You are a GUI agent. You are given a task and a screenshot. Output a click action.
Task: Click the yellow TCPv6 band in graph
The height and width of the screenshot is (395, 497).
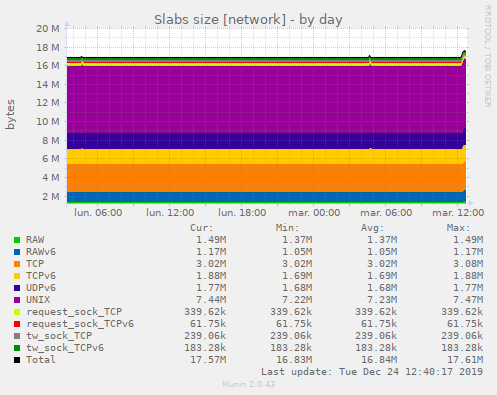coord(266,156)
